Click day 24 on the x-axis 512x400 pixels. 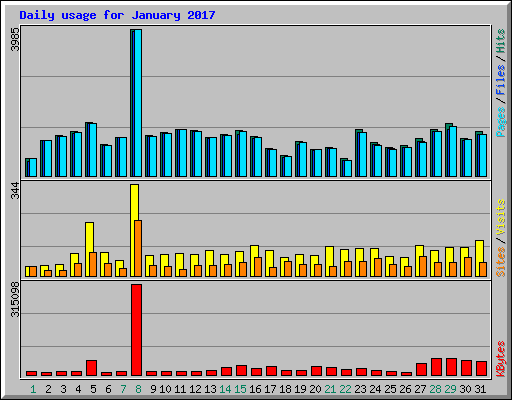(x=375, y=389)
